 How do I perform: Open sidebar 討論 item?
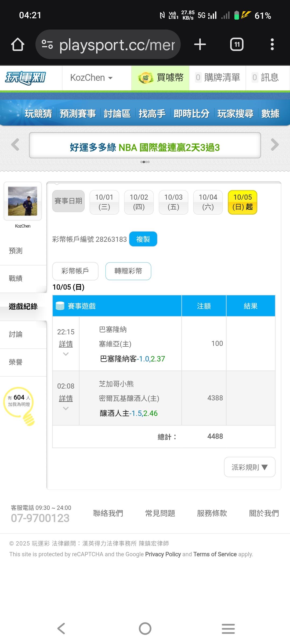click(x=23, y=334)
